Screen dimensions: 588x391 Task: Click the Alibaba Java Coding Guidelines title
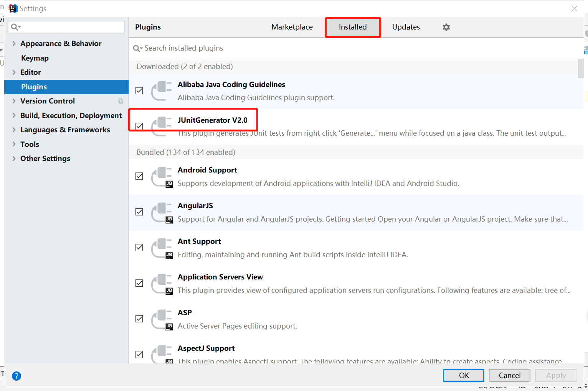[x=231, y=85]
